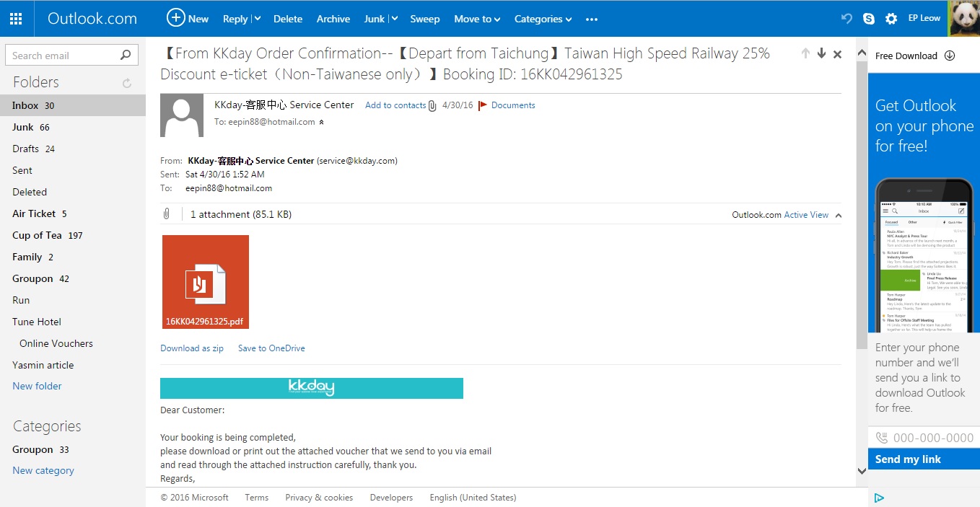Refresh folders with the circular arrow icon
The image size is (980, 507).
127,84
